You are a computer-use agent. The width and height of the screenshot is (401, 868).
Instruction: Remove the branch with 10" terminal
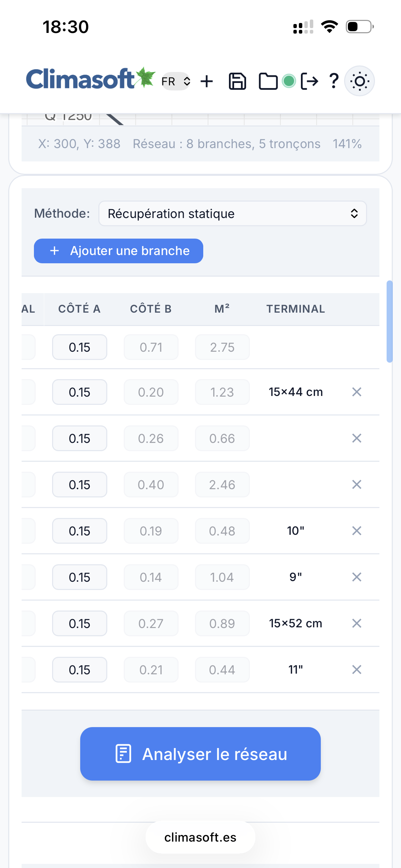tap(357, 531)
